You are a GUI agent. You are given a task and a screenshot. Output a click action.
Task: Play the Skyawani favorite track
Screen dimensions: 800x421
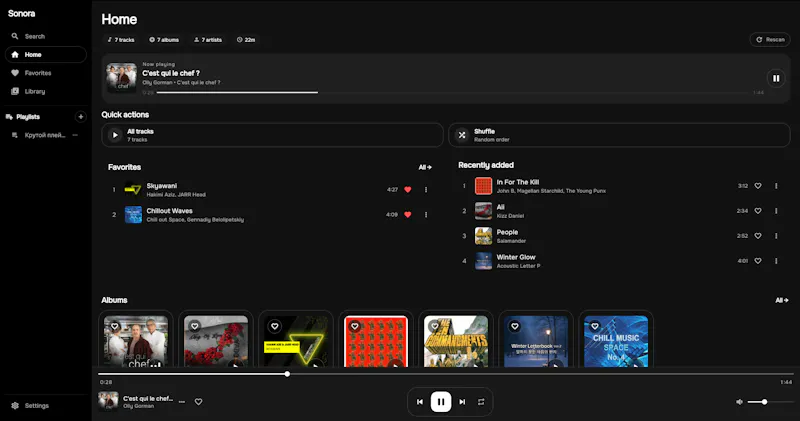(272, 189)
